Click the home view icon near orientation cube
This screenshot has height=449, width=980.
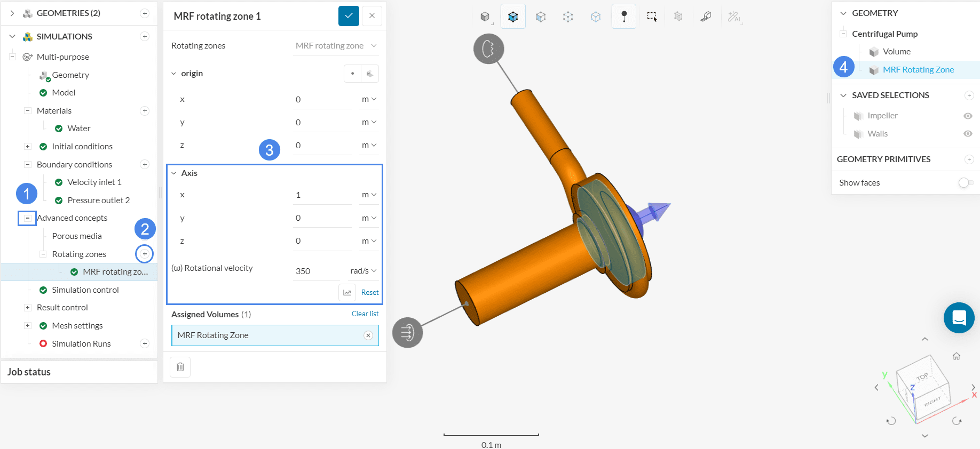pyautogui.click(x=957, y=356)
